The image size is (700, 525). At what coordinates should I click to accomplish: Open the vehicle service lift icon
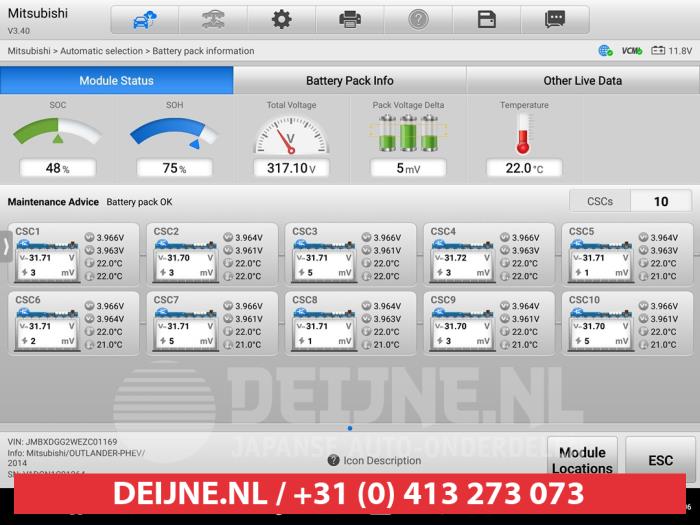coord(213,20)
